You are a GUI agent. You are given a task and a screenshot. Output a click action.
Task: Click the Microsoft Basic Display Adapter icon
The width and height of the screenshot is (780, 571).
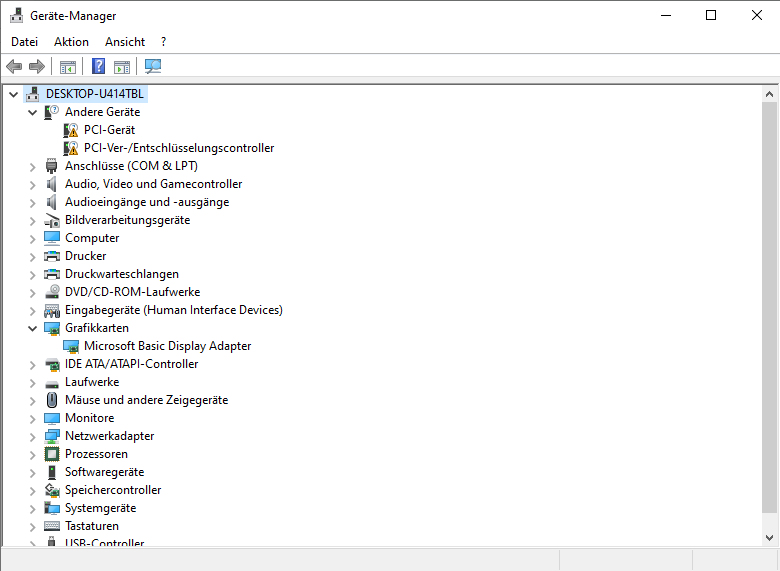pyautogui.click(x=71, y=346)
